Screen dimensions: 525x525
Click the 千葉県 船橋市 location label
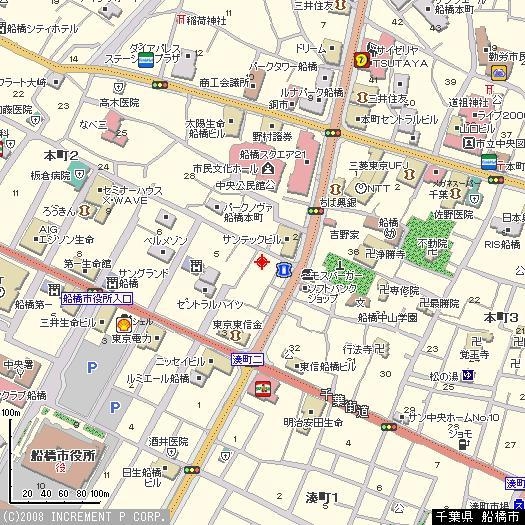[x=478, y=517]
